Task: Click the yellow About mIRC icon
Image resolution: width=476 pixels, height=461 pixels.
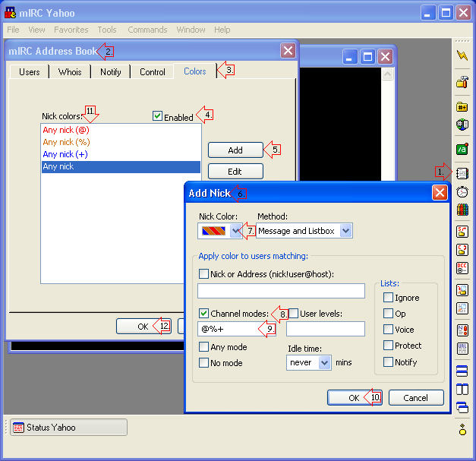Action: (x=462, y=429)
